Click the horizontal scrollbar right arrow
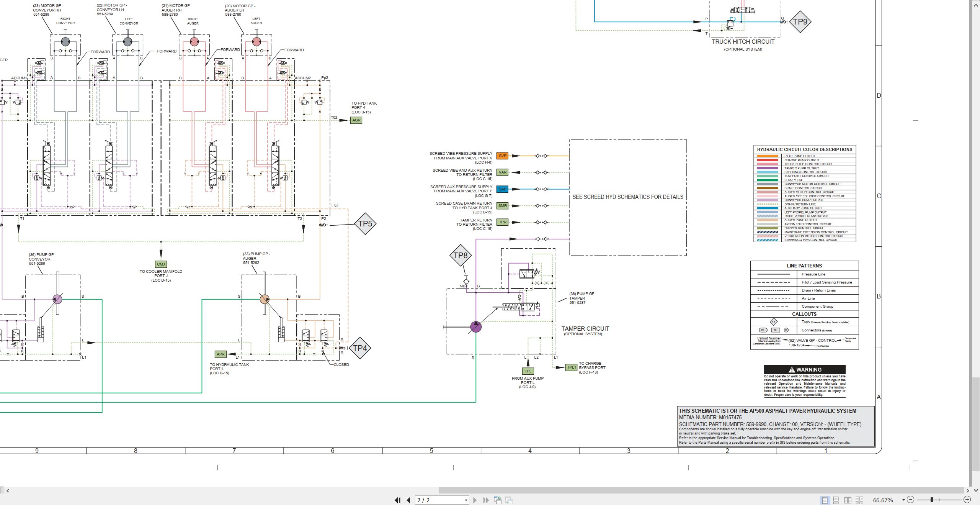 click(x=968, y=490)
